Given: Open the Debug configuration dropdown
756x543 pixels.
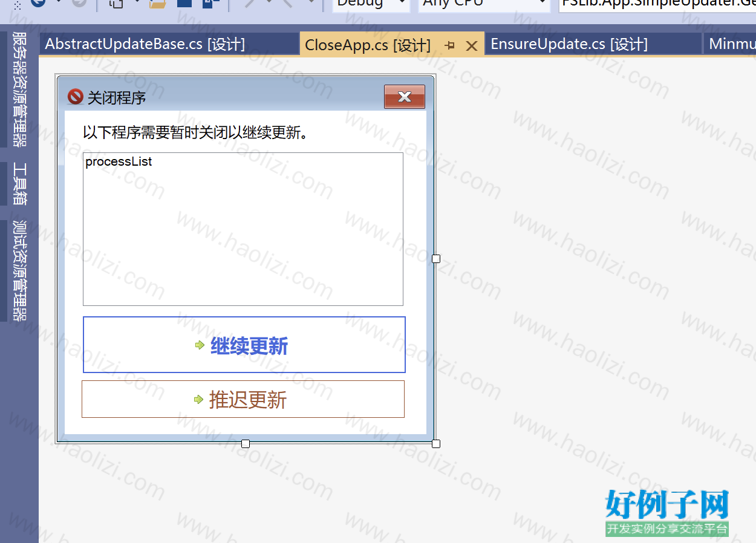Looking at the screenshot, I should (371, 4).
